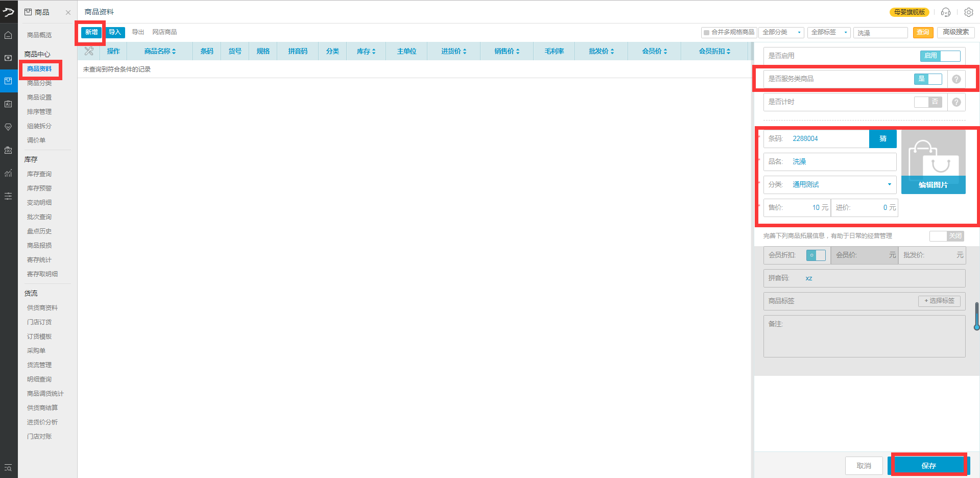Viewport: 980px width, 478px height.
Task: Click the customer service headset icon
Action: pos(945,12)
